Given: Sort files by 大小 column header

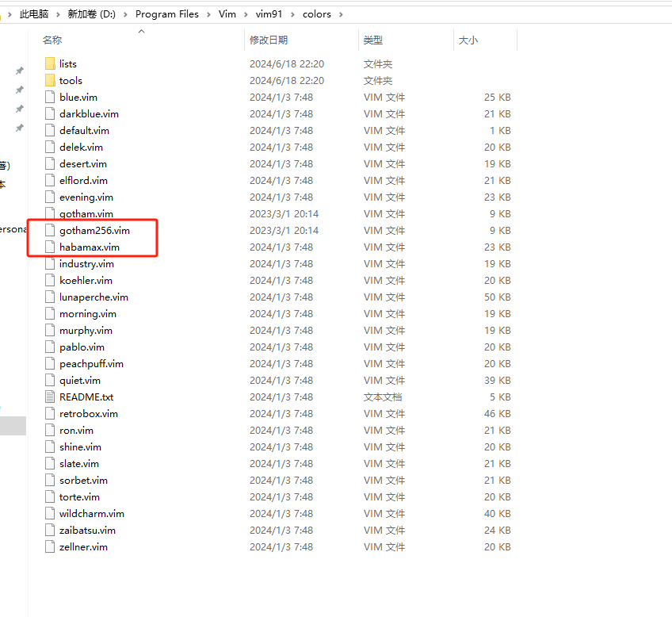Looking at the screenshot, I should (x=468, y=40).
